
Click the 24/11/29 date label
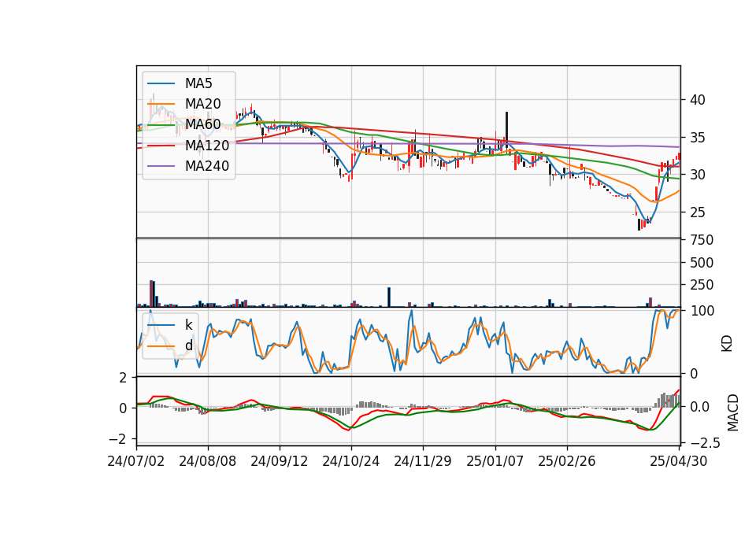[x=423, y=461]
